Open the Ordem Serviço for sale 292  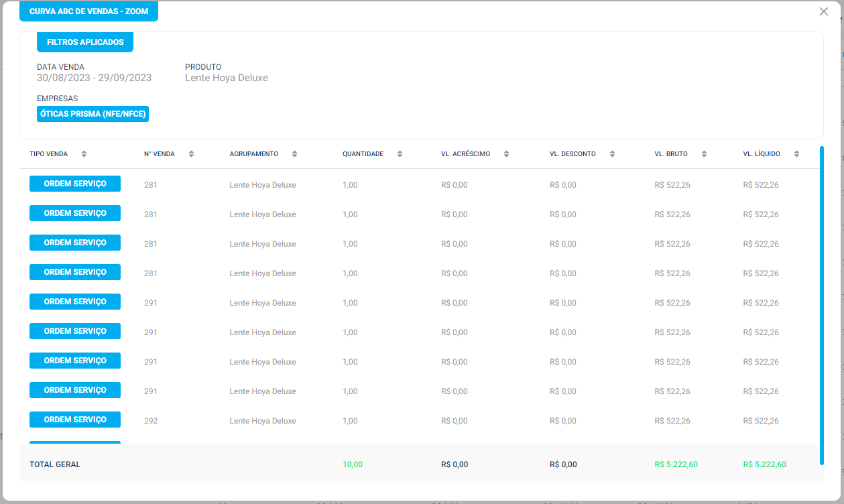(75, 420)
